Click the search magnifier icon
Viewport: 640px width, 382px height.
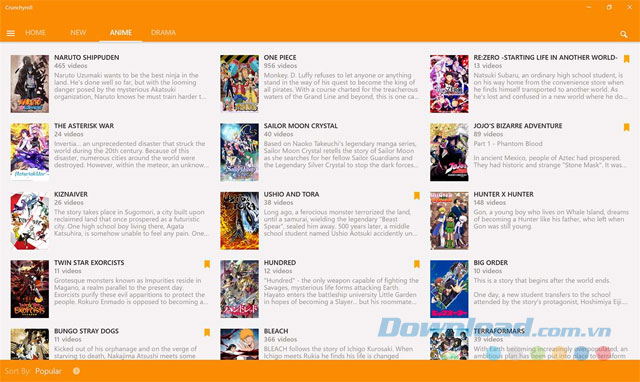[624, 34]
